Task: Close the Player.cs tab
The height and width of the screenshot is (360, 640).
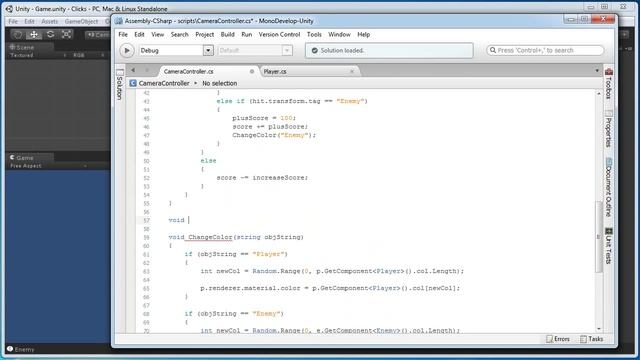Action: (x=352, y=71)
